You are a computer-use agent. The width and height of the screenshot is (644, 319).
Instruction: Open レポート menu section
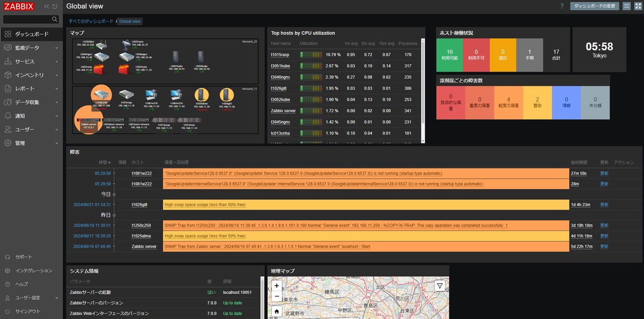(32, 89)
